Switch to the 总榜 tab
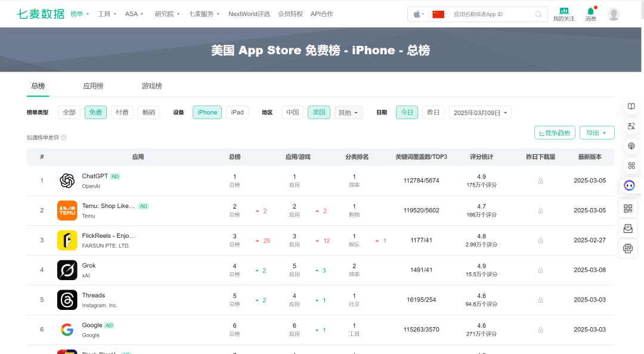 click(38, 86)
